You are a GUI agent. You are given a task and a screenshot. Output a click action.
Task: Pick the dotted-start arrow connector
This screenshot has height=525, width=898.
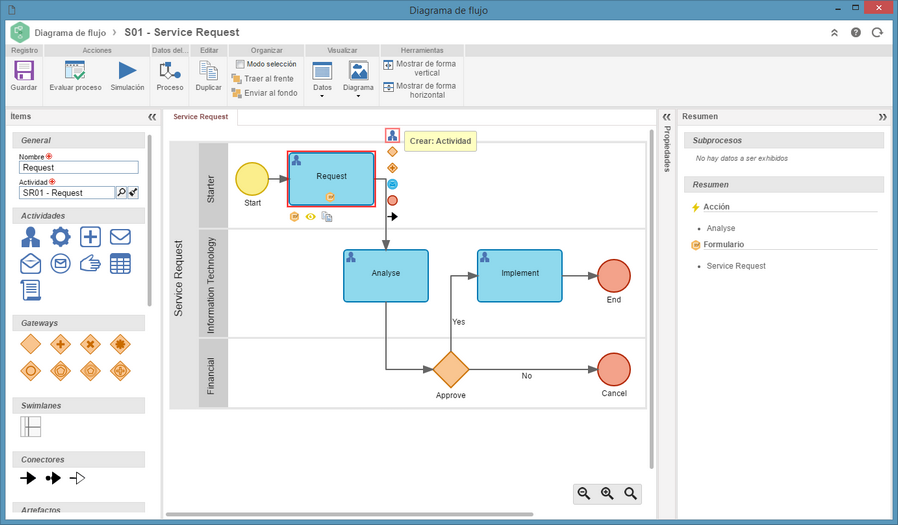pos(53,478)
